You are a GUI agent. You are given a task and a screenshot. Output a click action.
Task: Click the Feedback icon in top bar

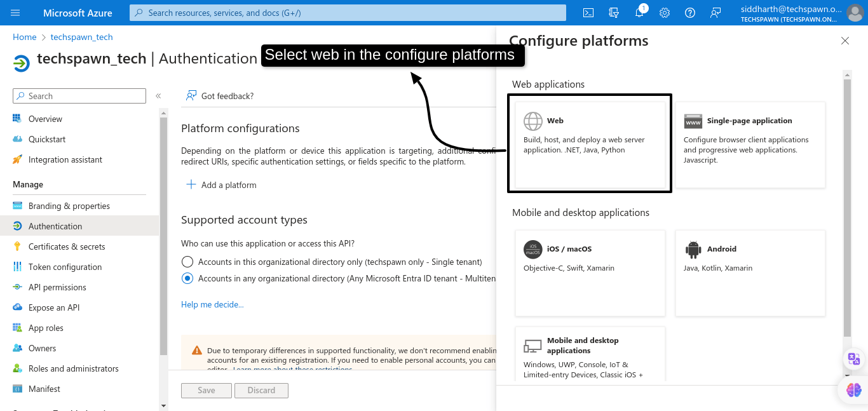715,13
